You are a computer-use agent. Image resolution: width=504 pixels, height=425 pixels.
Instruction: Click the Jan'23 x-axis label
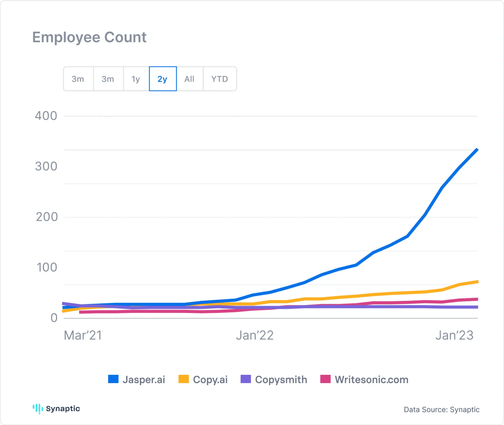(454, 335)
